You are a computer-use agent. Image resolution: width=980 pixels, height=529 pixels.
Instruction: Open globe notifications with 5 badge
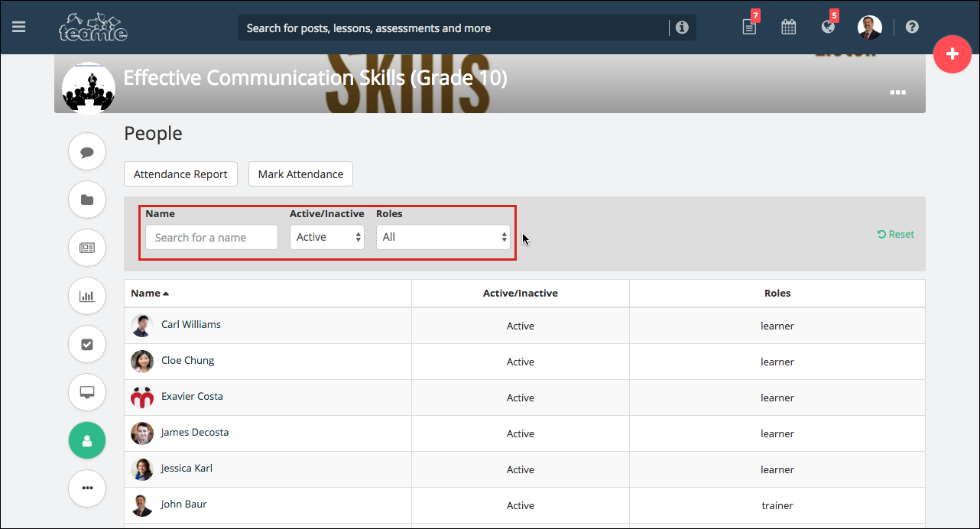[x=829, y=27]
